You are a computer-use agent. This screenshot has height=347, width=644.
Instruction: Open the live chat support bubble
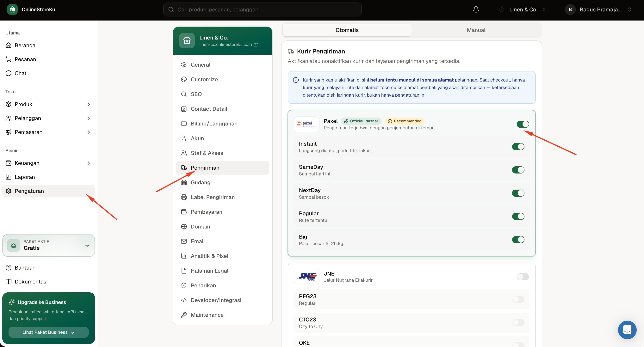(627, 330)
